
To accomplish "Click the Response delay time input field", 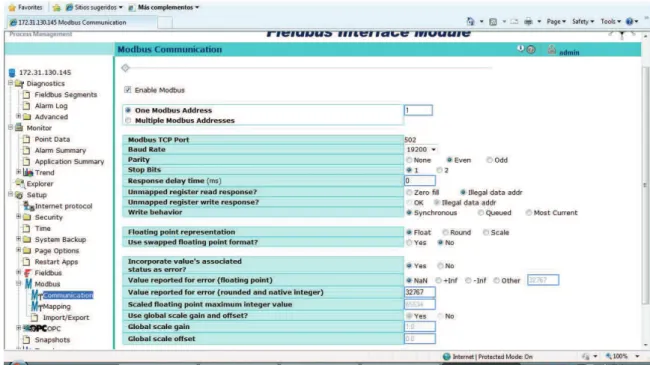I will click(x=420, y=180).
